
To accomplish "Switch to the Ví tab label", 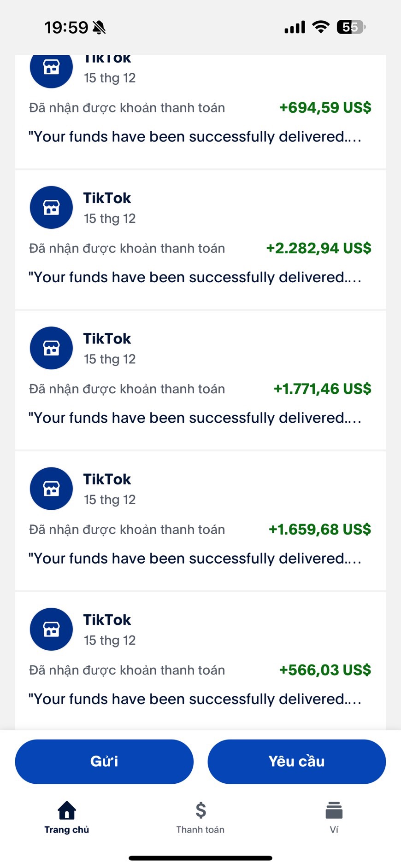I will (x=334, y=830).
